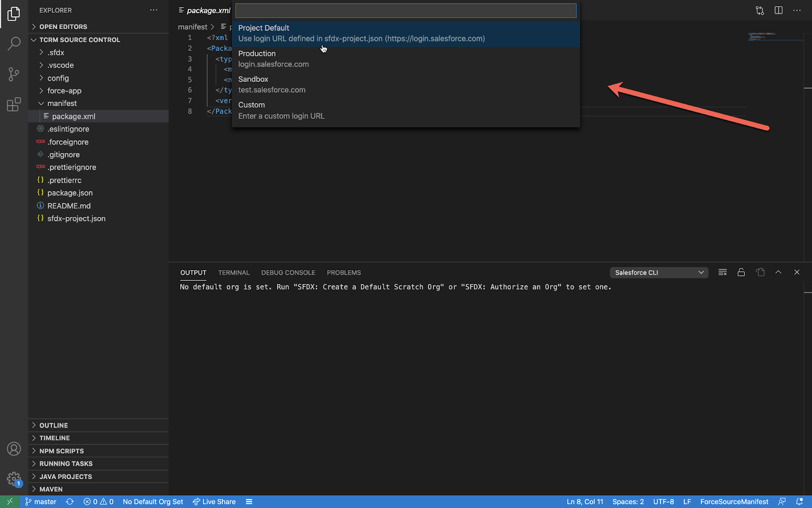
Task: Show notifications bell
Action: [800, 501]
